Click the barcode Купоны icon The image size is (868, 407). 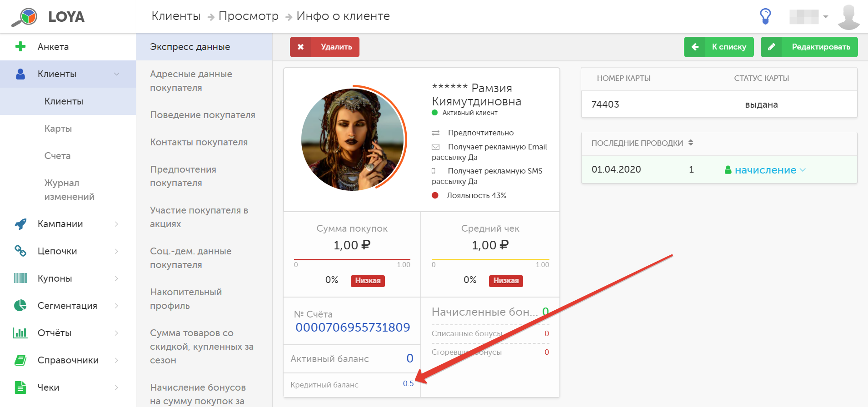pyautogui.click(x=20, y=278)
